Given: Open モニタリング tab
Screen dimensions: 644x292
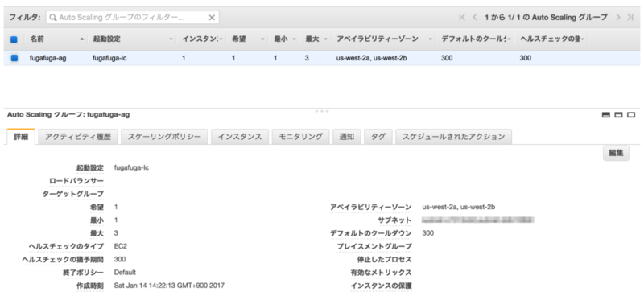Looking at the screenshot, I should pos(300,137).
